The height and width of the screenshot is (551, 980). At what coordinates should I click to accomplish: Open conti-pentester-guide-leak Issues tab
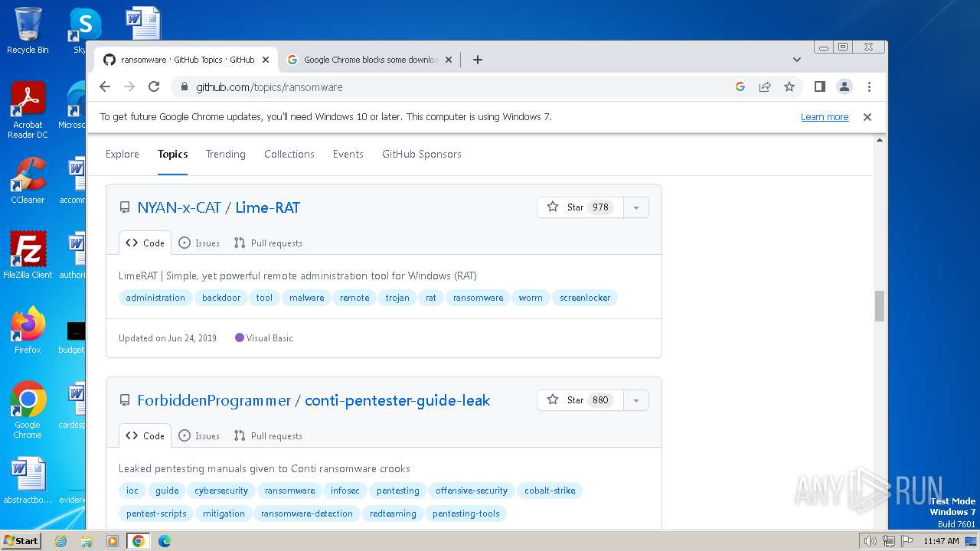click(199, 436)
